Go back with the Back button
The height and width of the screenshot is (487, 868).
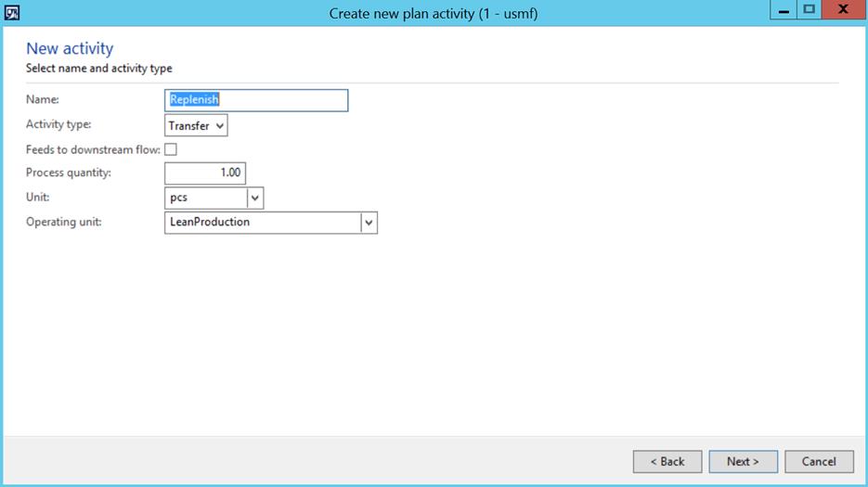coord(667,462)
